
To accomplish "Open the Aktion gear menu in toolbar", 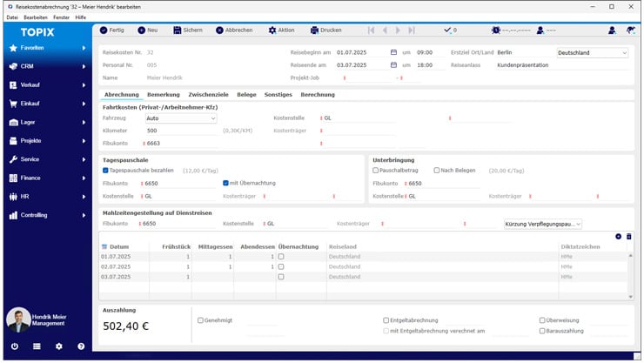I will coord(271,30).
